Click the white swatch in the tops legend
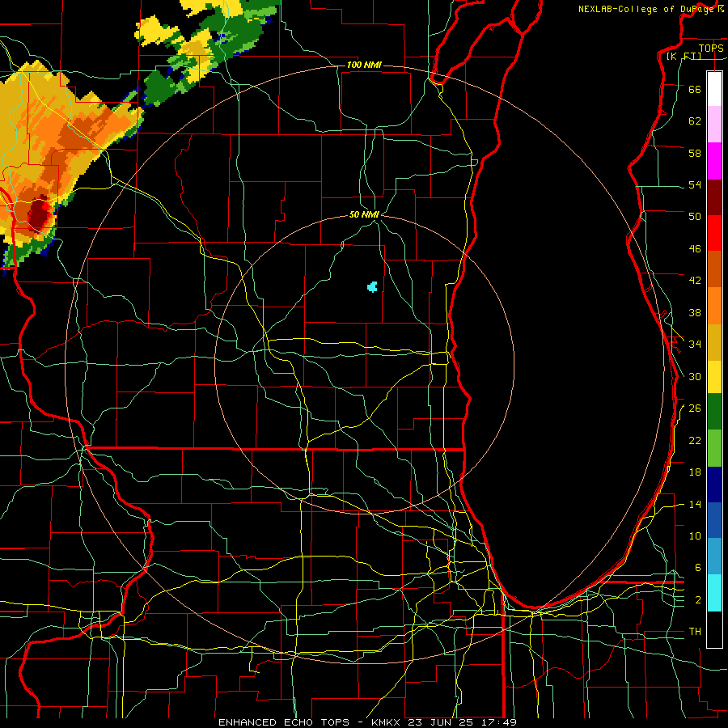The height and width of the screenshot is (728, 728). (714, 89)
